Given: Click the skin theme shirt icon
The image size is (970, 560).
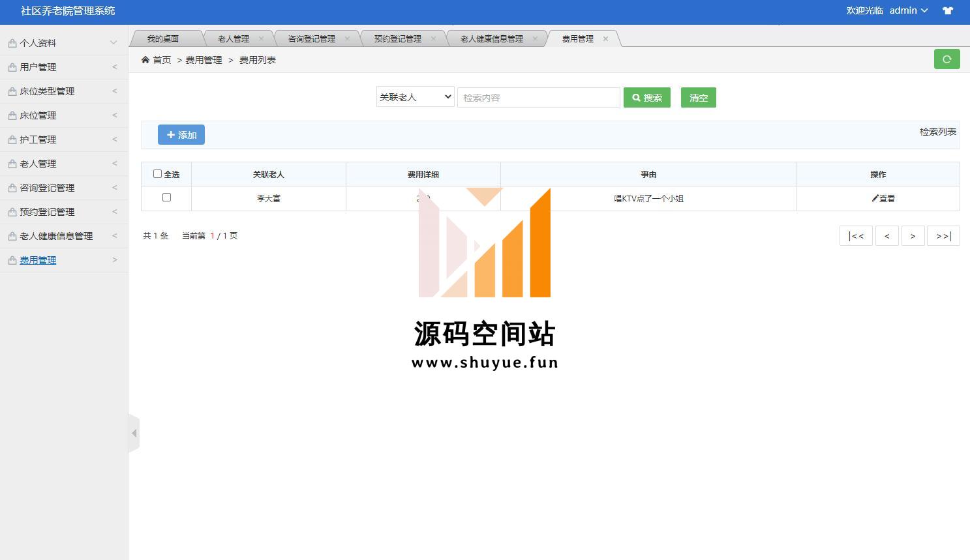Looking at the screenshot, I should (947, 10).
